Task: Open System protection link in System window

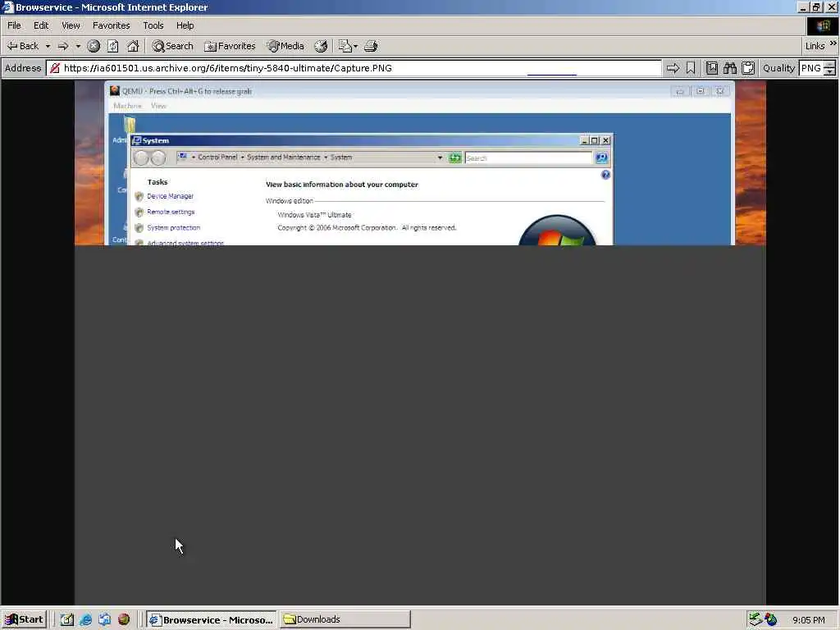Action: [x=174, y=228]
